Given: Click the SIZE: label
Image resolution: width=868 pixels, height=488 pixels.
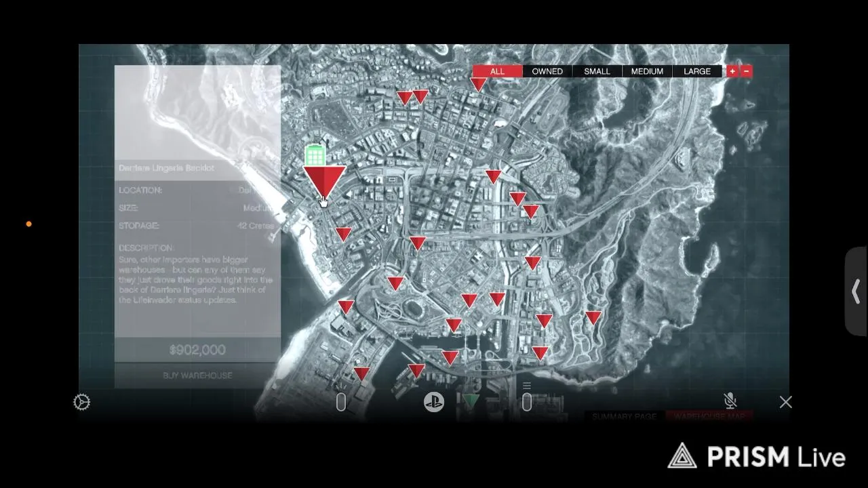Looking at the screenshot, I should 128,208.
